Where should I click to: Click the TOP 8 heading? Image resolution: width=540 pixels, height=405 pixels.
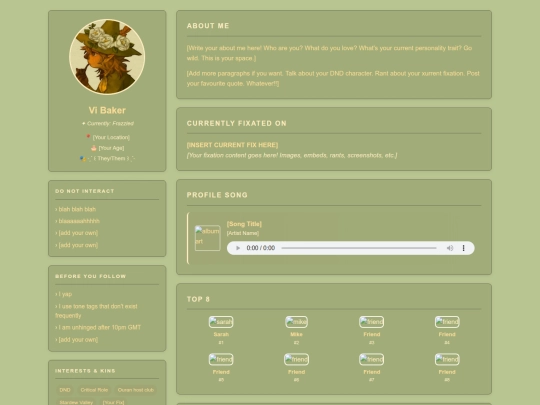(x=198, y=299)
